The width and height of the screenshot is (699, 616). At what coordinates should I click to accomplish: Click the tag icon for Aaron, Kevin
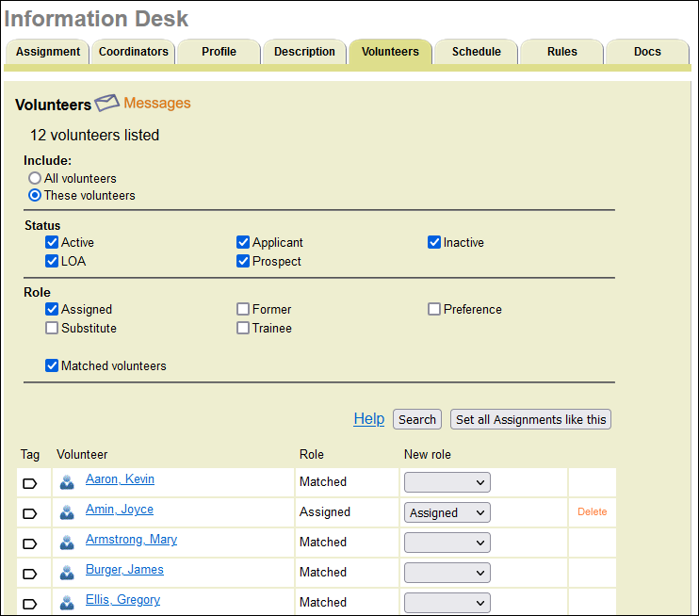point(29,483)
